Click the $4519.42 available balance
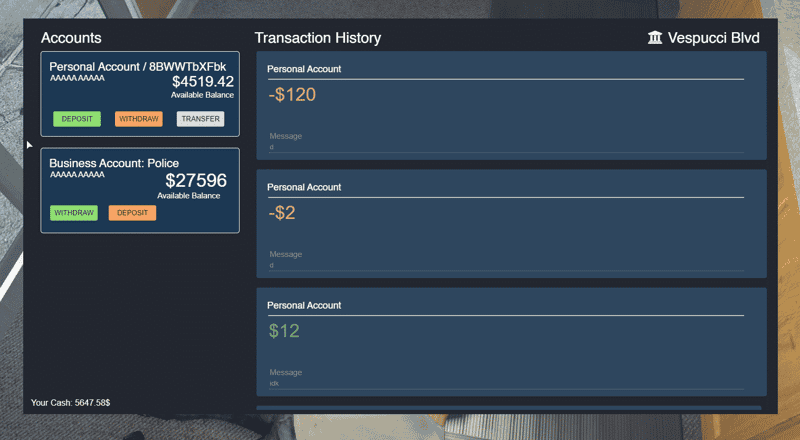Image resolution: width=800 pixels, height=440 pixels. click(x=203, y=82)
